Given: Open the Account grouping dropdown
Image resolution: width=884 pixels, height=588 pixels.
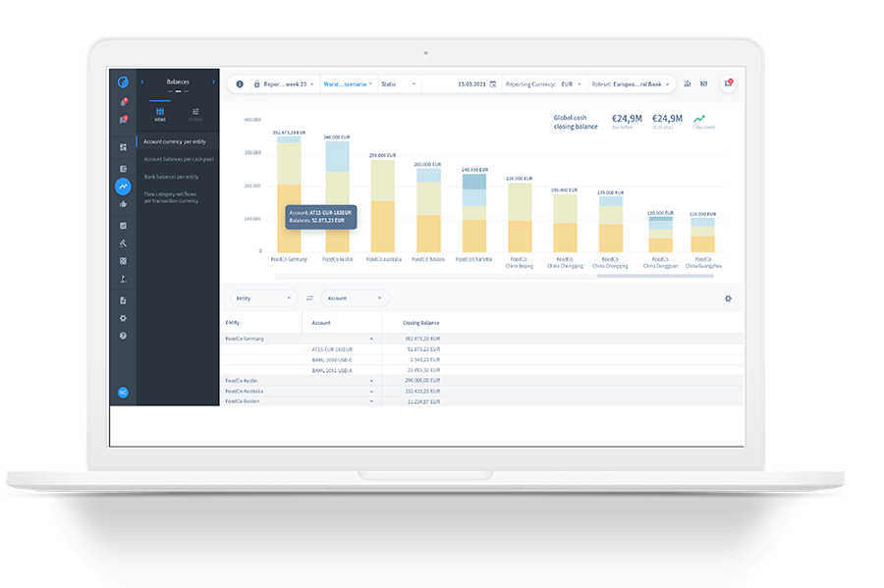Looking at the screenshot, I should (355, 298).
